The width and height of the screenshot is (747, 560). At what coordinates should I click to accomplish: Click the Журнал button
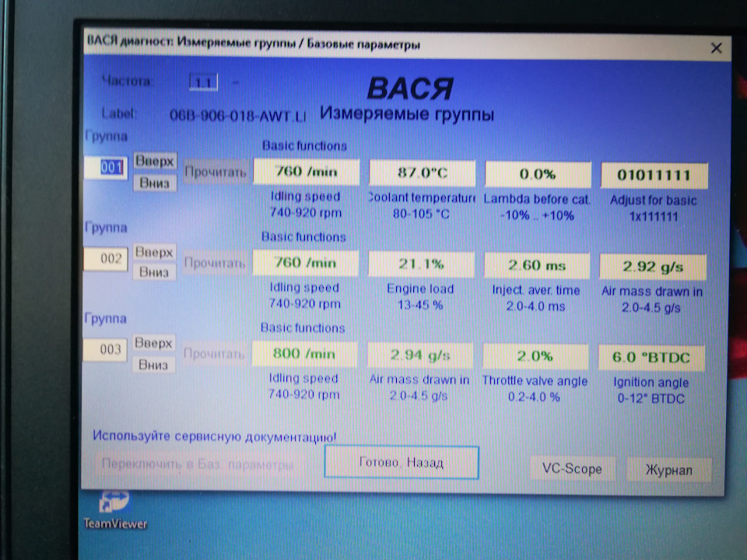tap(669, 470)
